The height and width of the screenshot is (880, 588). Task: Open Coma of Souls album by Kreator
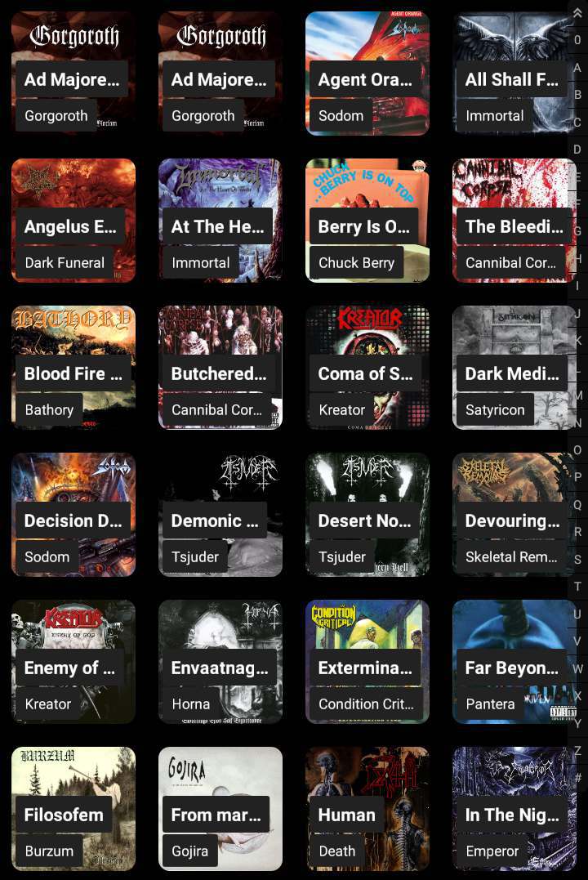(x=367, y=368)
